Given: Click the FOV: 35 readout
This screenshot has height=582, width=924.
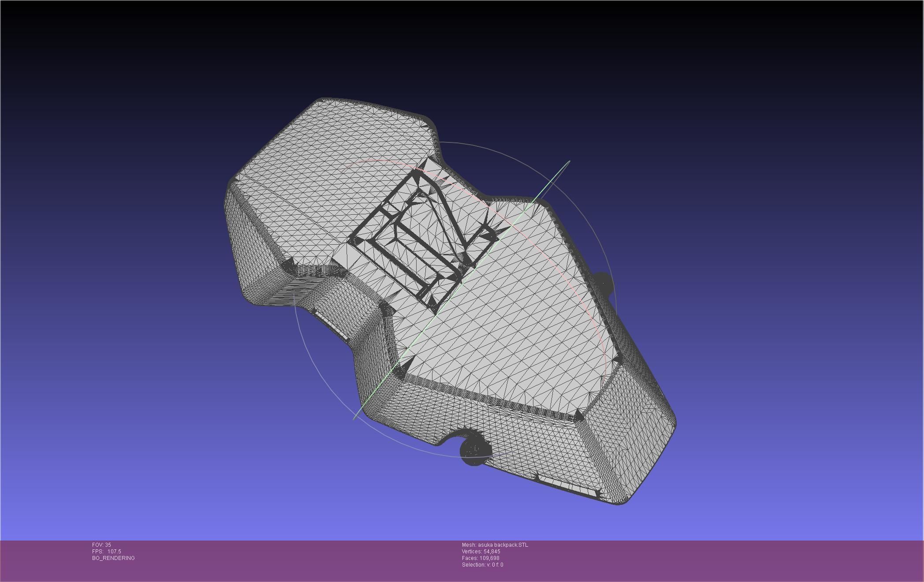Looking at the screenshot, I should tap(101, 545).
